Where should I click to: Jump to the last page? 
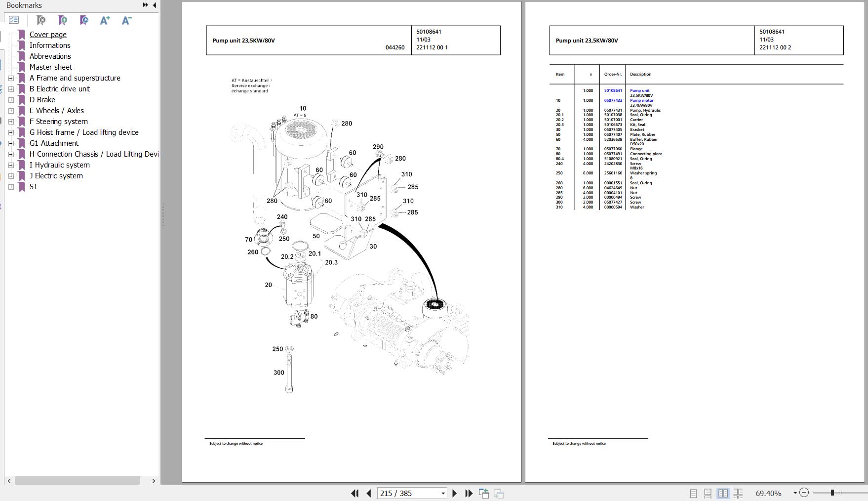point(469,493)
